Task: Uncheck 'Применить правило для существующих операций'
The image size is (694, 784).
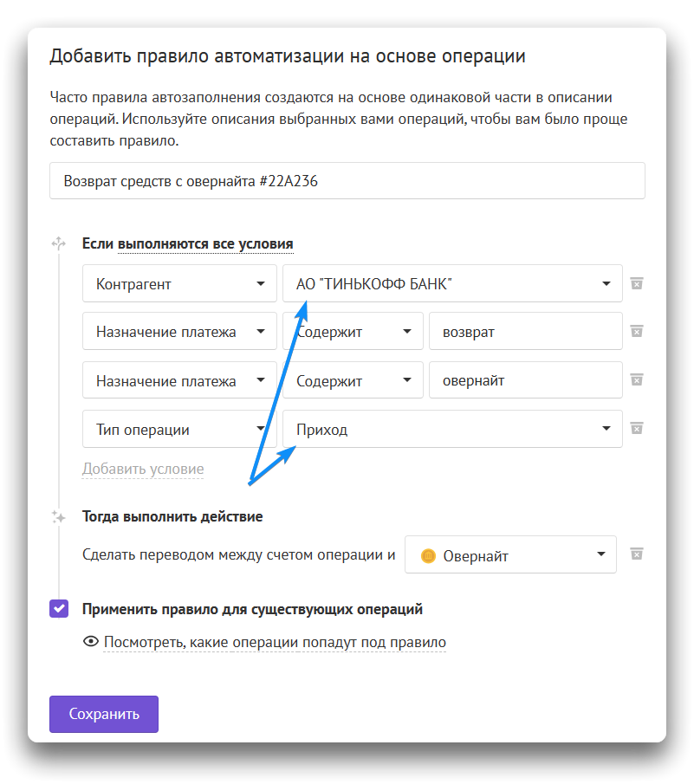Action: click(x=59, y=609)
